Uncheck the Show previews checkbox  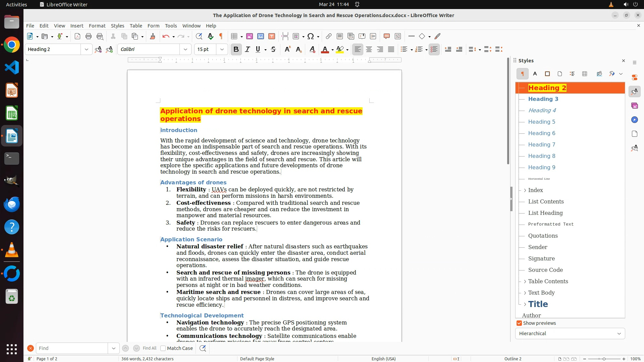[x=519, y=323]
